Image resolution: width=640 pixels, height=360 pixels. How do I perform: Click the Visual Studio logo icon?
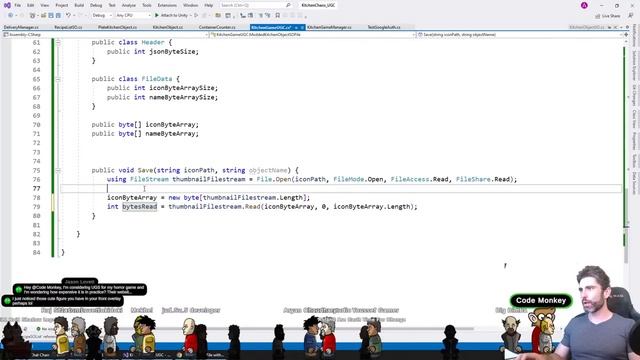click(7, 5)
